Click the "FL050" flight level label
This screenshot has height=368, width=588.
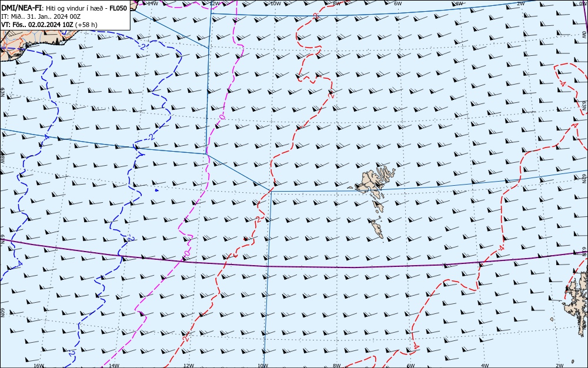pyautogui.click(x=118, y=8)
